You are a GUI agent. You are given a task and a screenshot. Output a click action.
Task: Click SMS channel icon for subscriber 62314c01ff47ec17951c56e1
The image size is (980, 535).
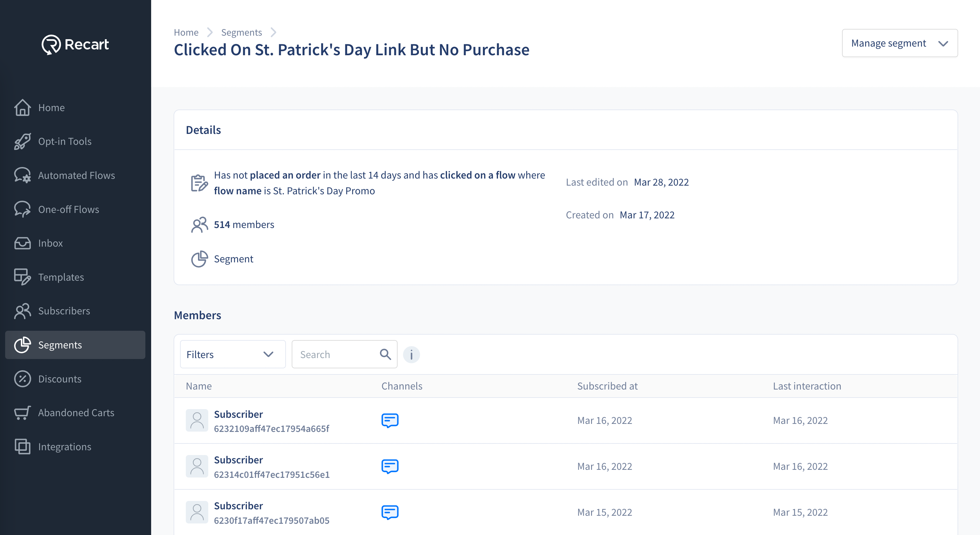click(390, 467)
